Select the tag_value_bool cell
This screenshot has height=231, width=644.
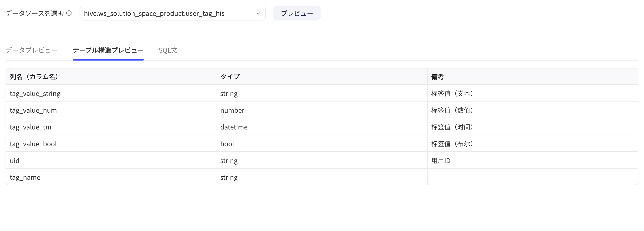click(x=111, y=143)
